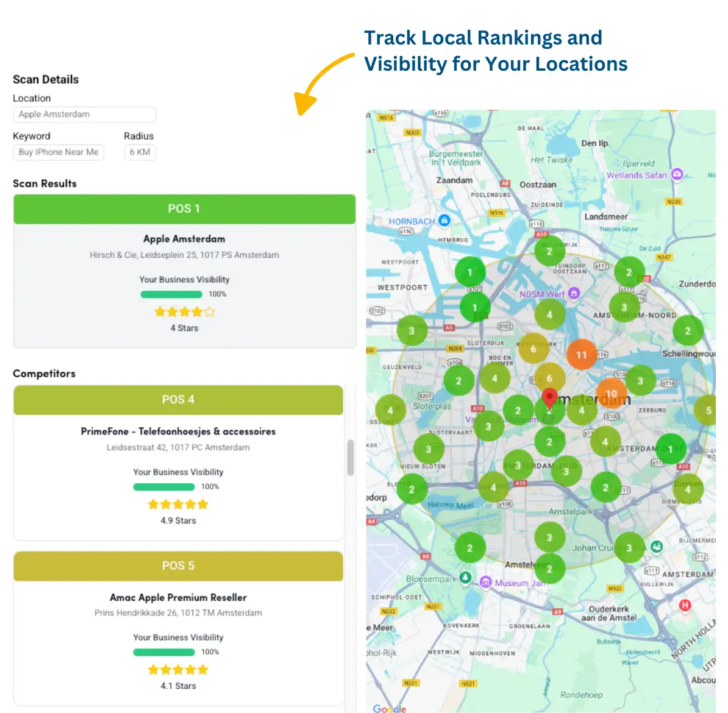Select the POS 1 result header

tap(184, 209)
